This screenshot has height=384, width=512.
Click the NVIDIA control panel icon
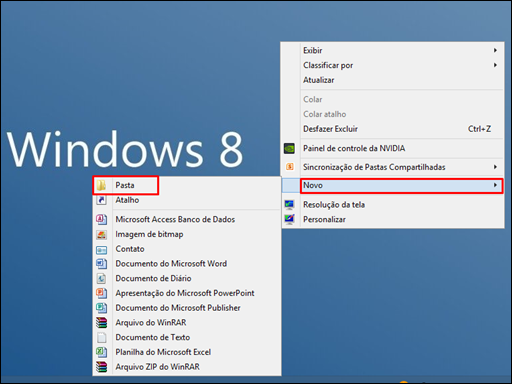tap(289, 148)
